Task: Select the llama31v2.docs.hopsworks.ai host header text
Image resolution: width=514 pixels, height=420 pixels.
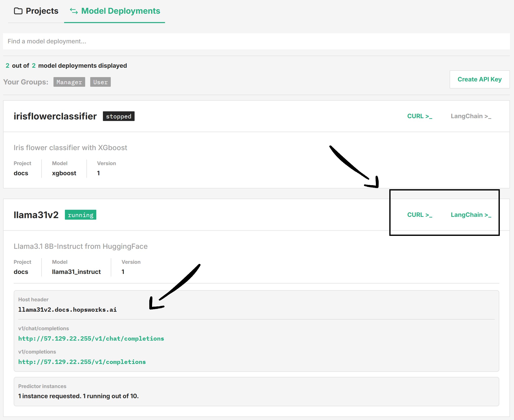Action: 67,310
